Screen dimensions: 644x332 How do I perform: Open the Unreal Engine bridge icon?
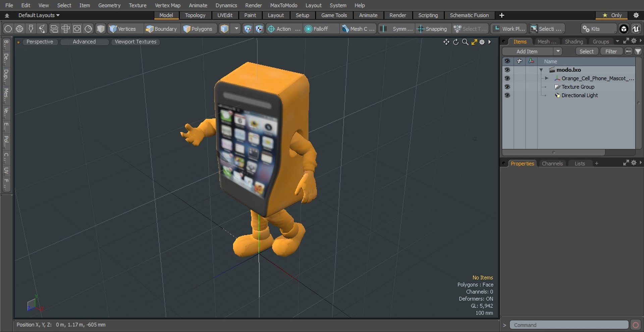point(636,29)
